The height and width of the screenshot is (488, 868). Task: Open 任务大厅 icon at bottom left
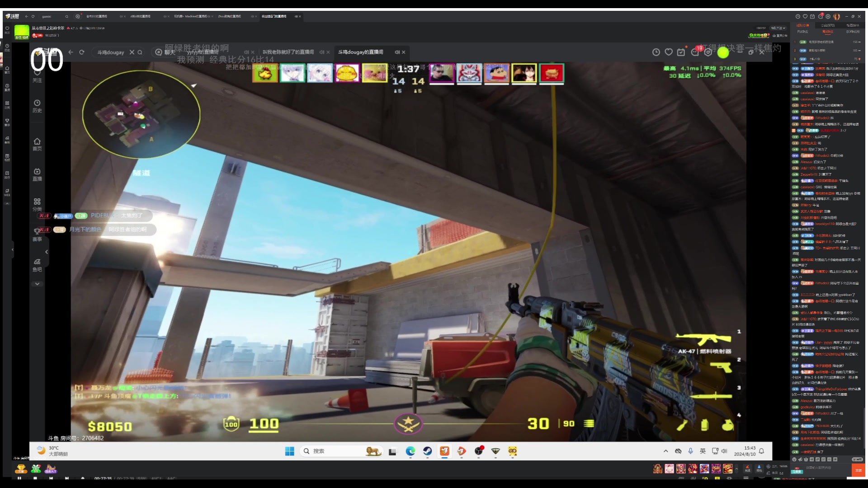pos(51,469)
